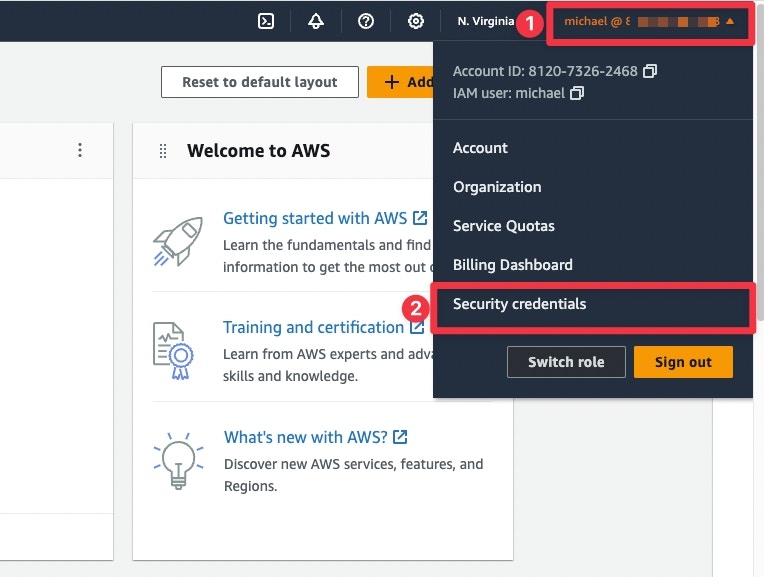Open Getting started with AWS link
Screen dimensions: 764x577
[x=315, y=218]
